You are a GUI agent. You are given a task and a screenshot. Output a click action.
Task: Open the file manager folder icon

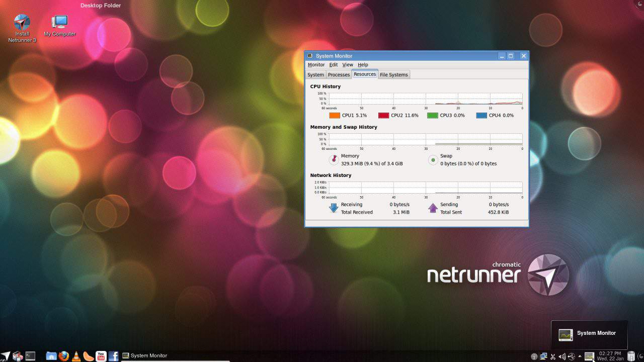tap(51, 355)
